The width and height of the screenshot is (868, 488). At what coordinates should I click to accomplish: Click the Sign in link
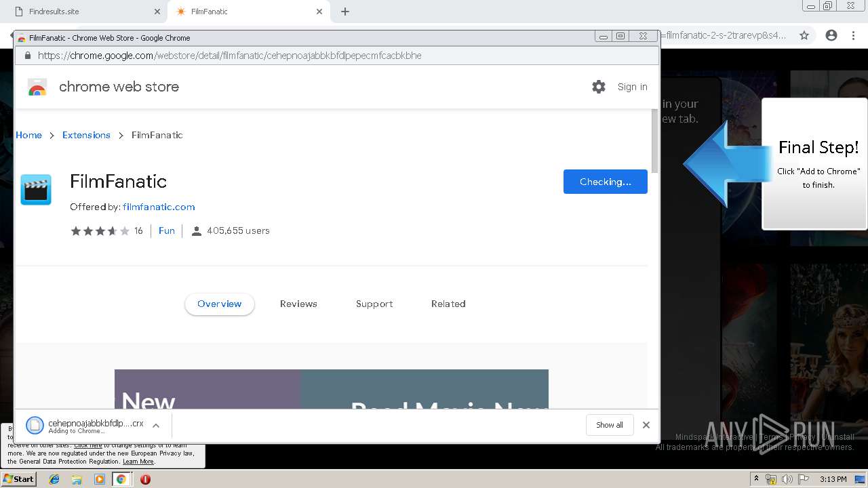click(632, 87)
